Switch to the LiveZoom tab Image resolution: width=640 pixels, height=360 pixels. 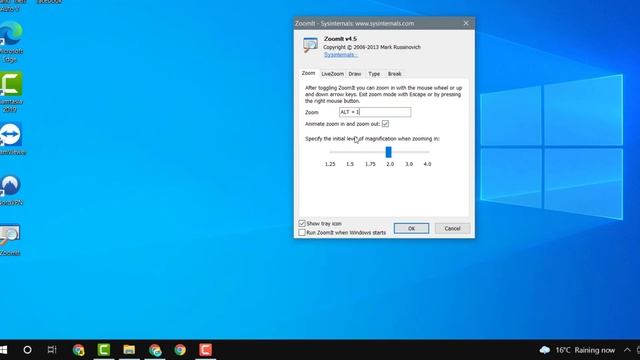(x=333, y=74)
